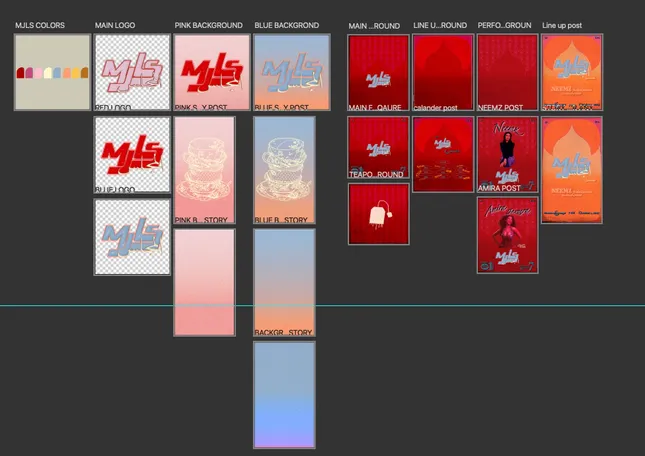Select the plain red artboard under PERFO...GROUN

[508, 72]
